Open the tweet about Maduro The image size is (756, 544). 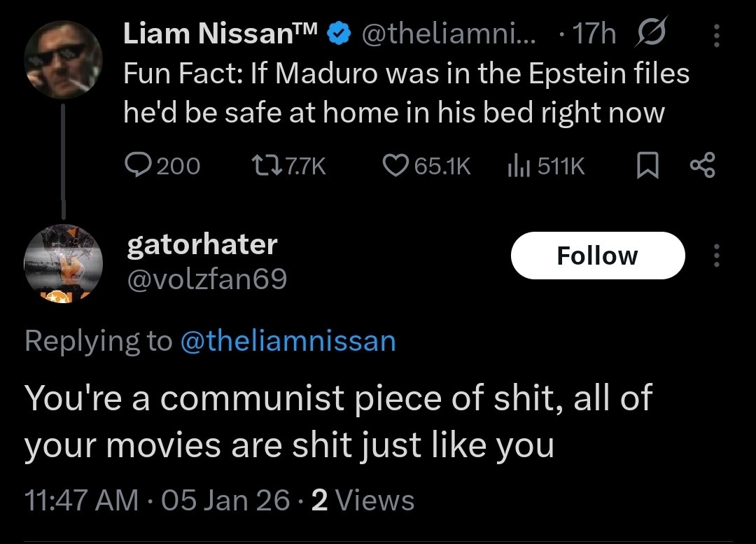(x=406, y=93)
